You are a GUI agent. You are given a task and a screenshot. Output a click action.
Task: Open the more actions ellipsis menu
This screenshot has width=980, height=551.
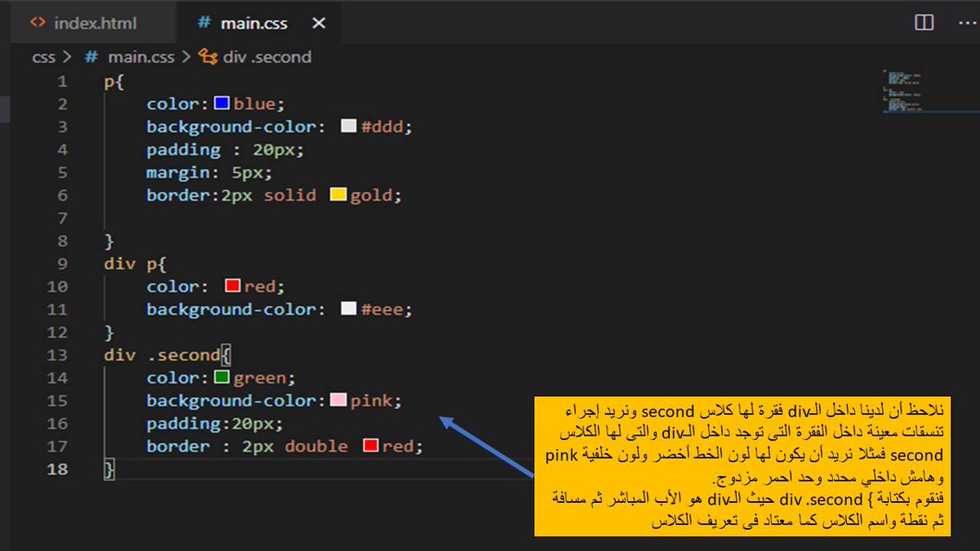point(965,22)
